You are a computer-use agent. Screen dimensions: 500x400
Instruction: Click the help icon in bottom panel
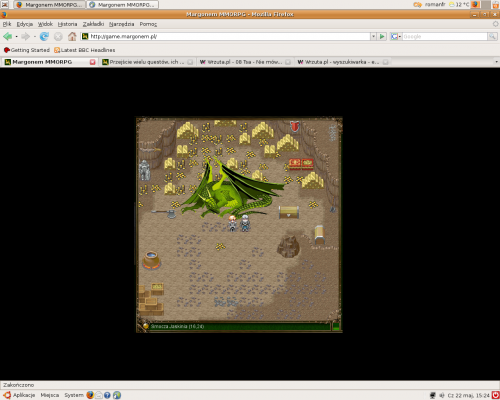pyautogui.click(x=107, y=395)
